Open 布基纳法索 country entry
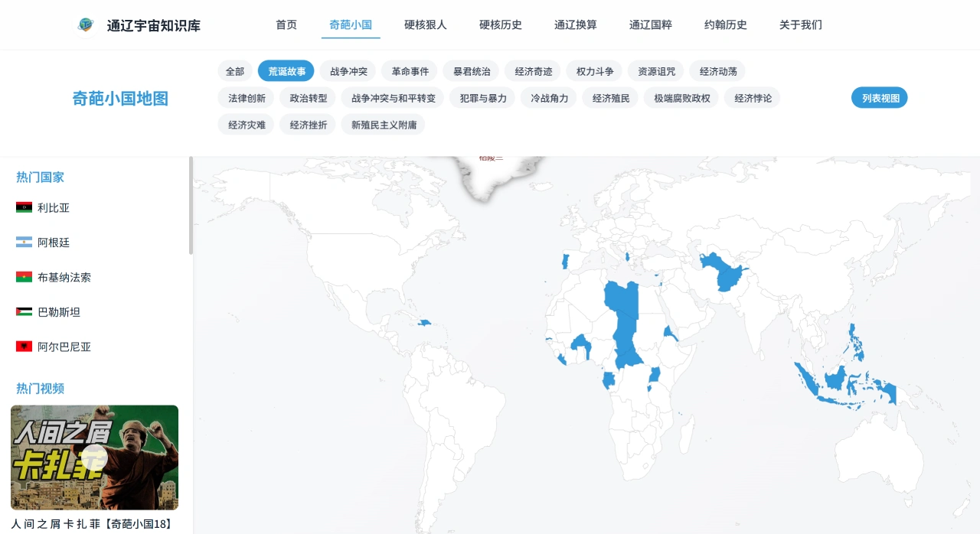Screen dimensions: 980x534 (x=64, y=277)
